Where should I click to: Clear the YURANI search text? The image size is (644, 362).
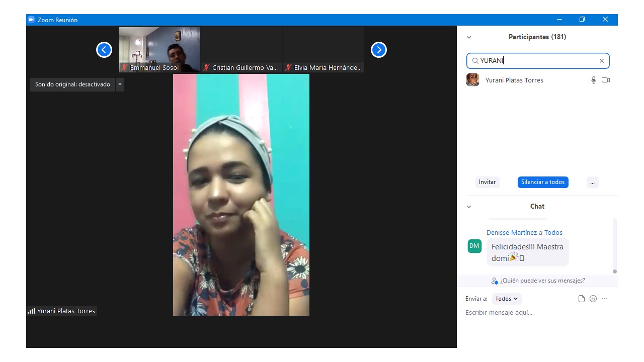pos(601,61)
